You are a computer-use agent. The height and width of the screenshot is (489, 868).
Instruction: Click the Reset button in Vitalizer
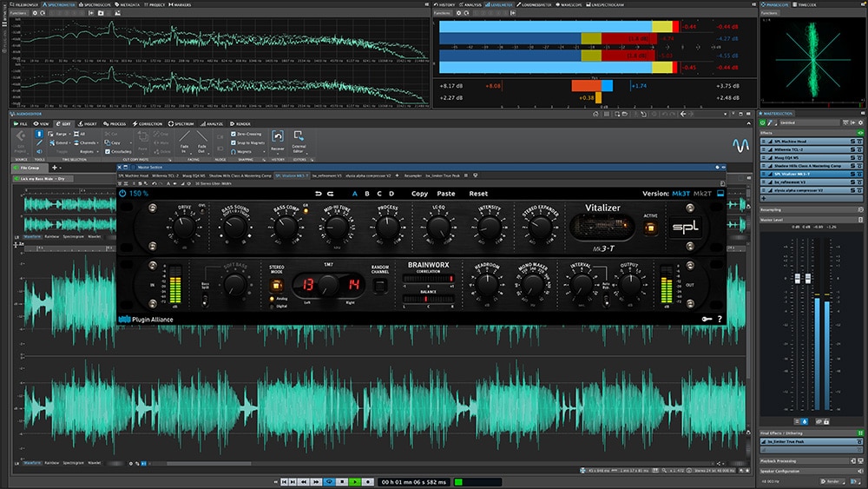(x=478, y=194)
